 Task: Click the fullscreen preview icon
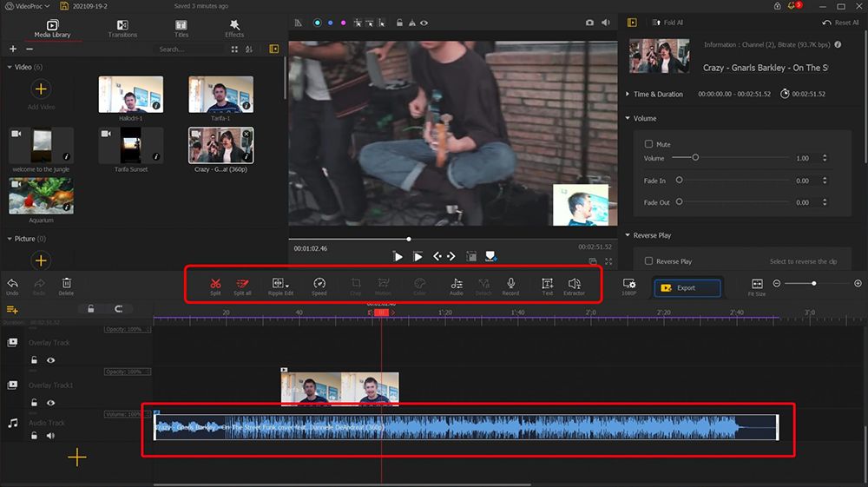point(608,261)
